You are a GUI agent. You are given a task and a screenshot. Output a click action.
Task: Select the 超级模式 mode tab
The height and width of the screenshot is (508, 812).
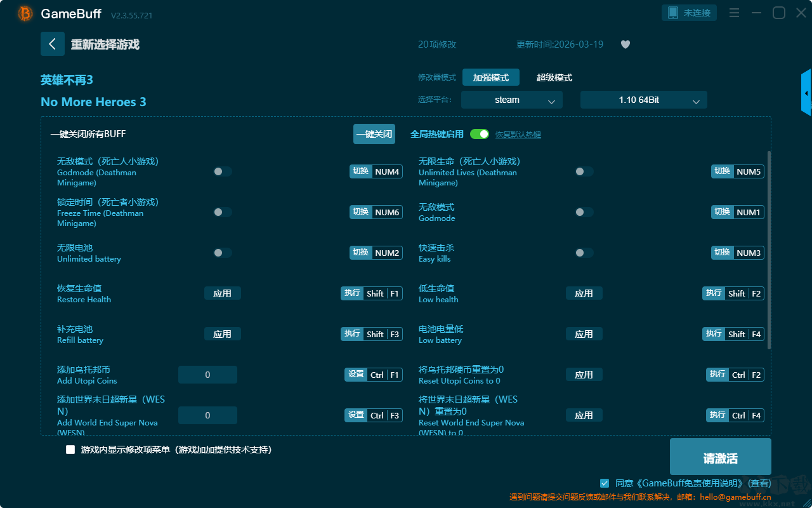coord(554,77)
